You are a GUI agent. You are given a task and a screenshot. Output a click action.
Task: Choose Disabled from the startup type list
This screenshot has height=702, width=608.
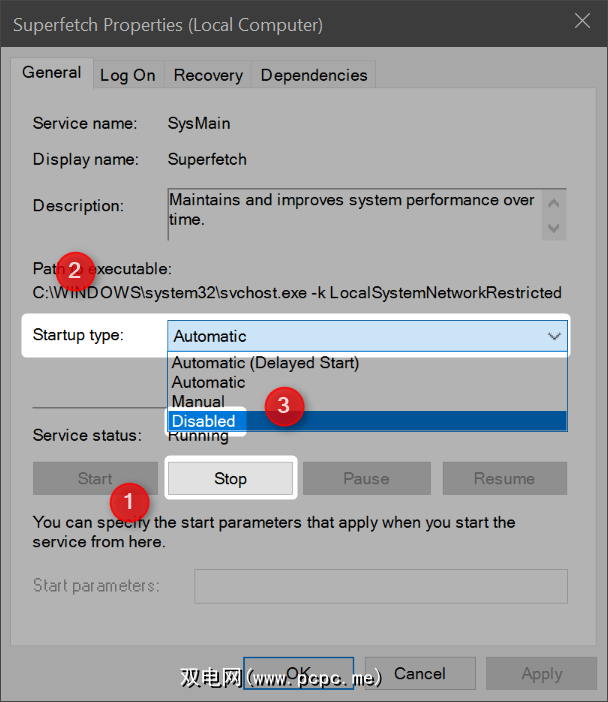[x=204, y=421]
